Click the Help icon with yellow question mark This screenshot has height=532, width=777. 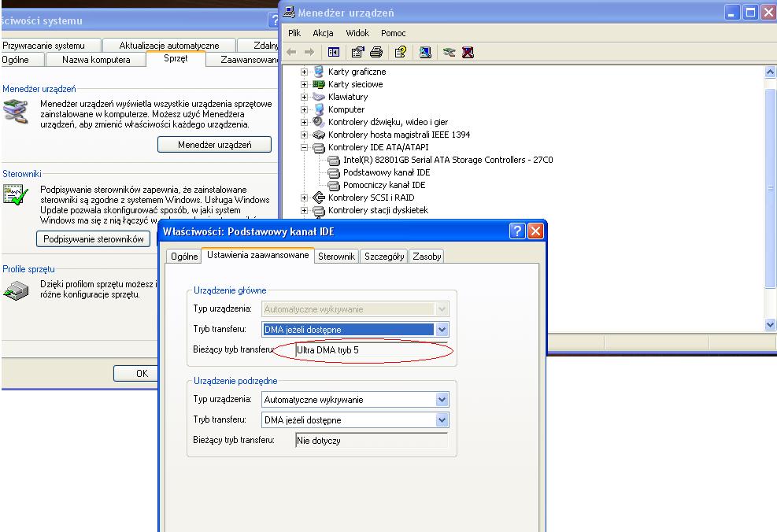coord(401,52)
